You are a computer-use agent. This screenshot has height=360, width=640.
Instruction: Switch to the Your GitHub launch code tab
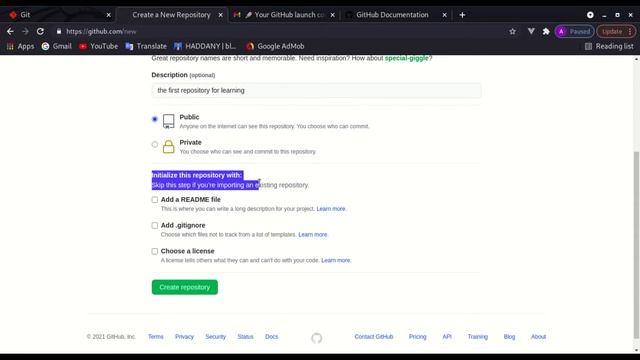tap(284, 15)
